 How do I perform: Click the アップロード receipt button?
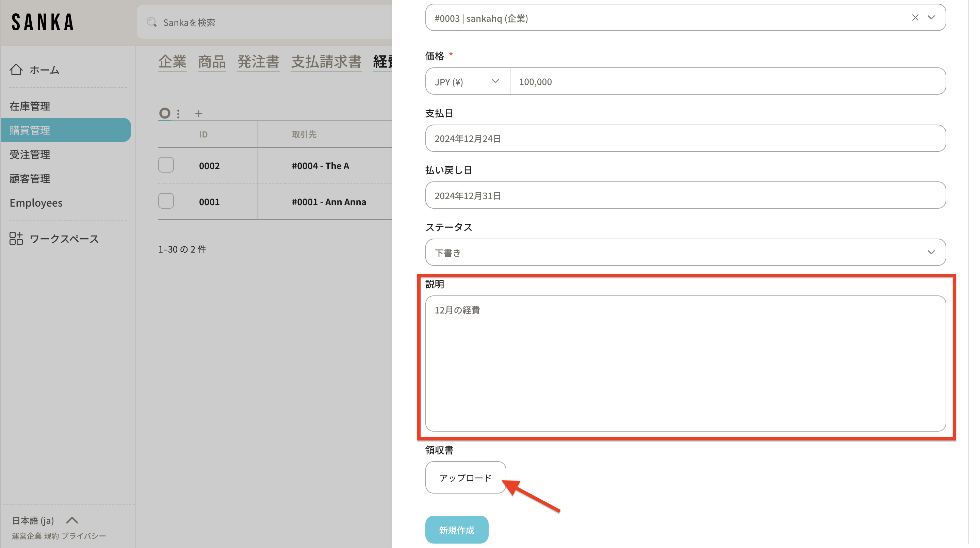(x=465, y=478)
